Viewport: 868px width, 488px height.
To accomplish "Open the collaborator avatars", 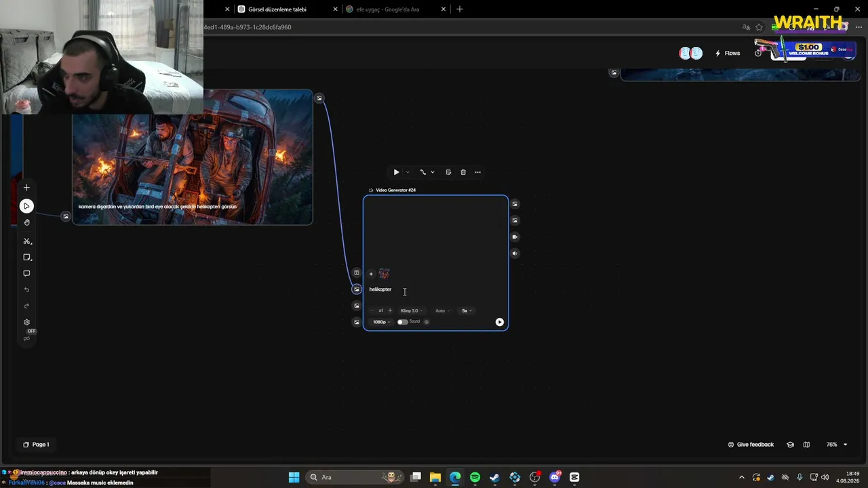I will (691, 54).
